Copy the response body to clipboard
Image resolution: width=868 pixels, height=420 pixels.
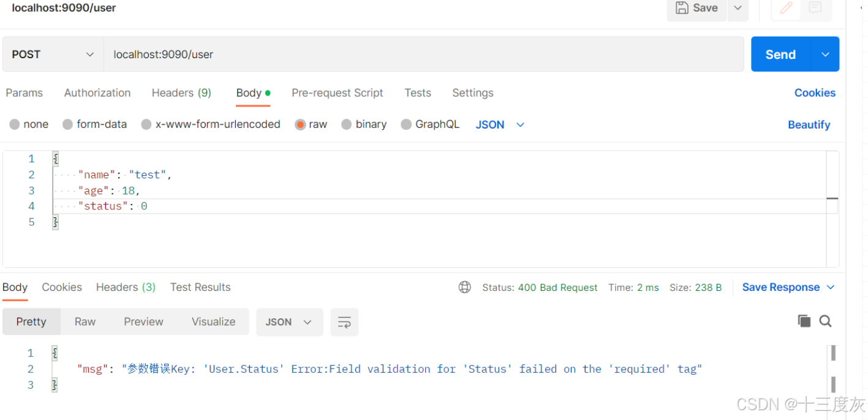(x=804, y=321)
